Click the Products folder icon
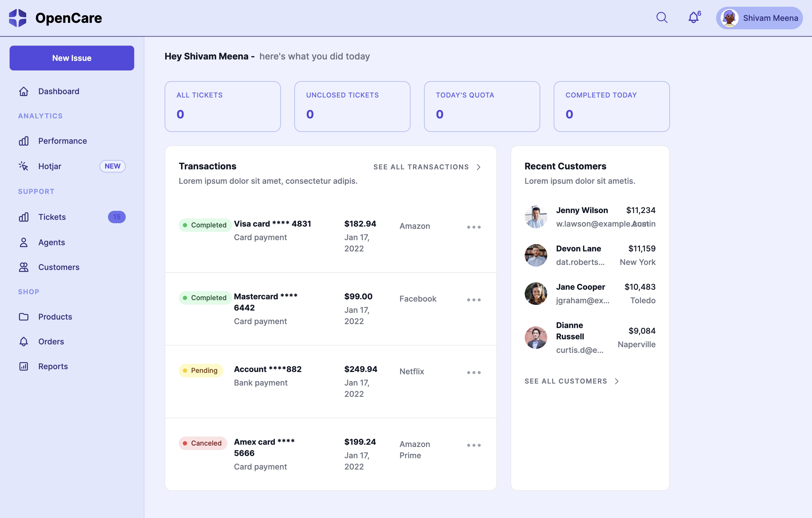812x518 pixels. click(24, 317)
